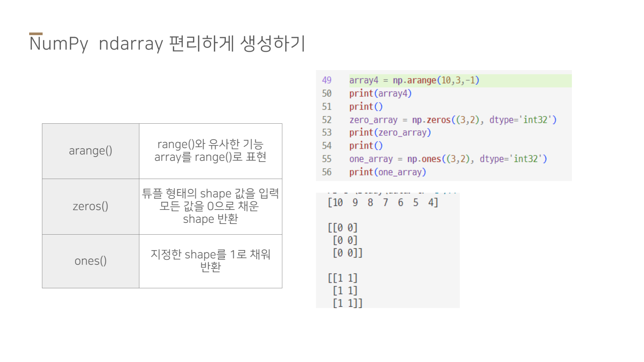Select the zeros() table cell
The image size is (644, 362).
click(x=91, y=206)
